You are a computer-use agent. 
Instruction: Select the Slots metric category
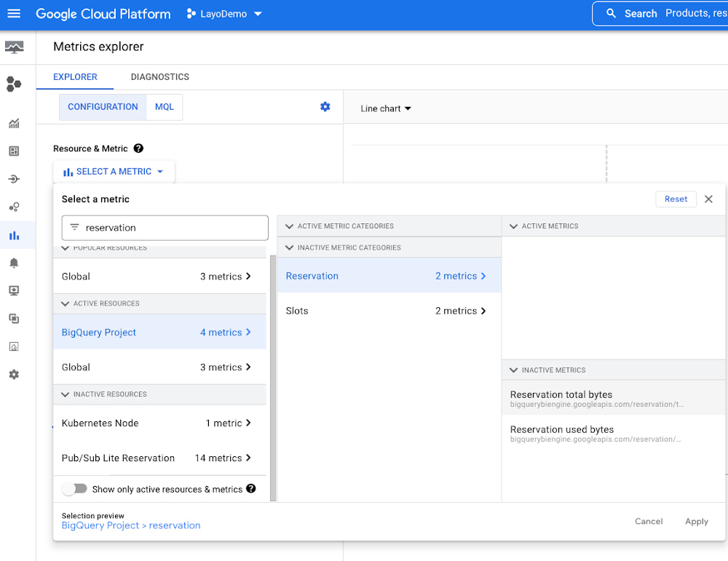point(389,311)
